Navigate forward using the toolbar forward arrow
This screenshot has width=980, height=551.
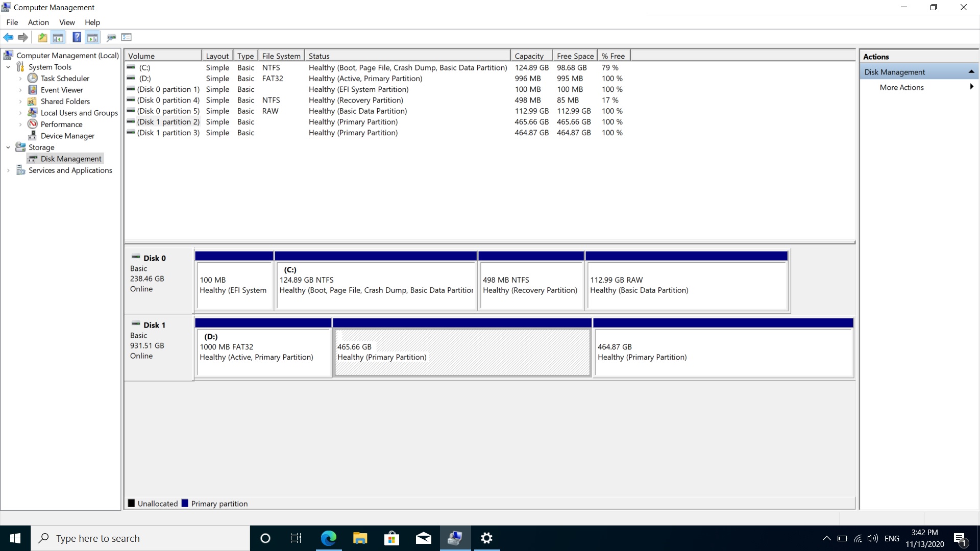click(x=23, y=37)
